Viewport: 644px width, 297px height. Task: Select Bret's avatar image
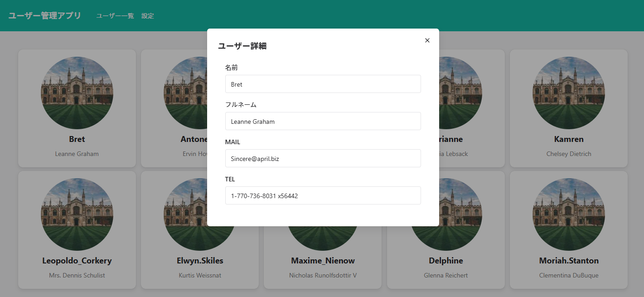point(77,93)
